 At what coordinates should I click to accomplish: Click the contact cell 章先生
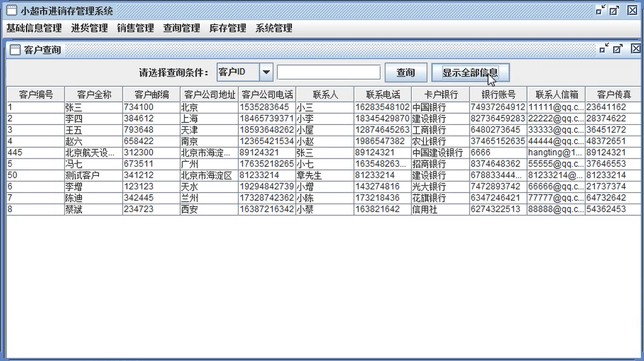pyautogui.click(x=325, y=175)
